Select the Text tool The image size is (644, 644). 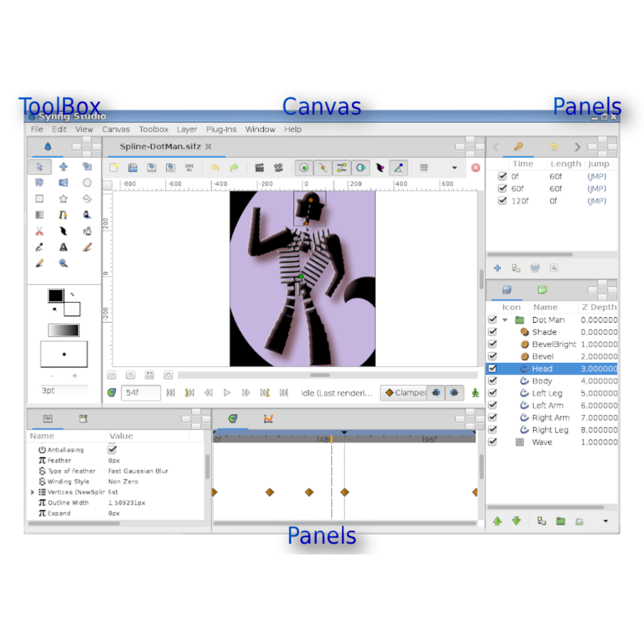click(x=63, y=247)
